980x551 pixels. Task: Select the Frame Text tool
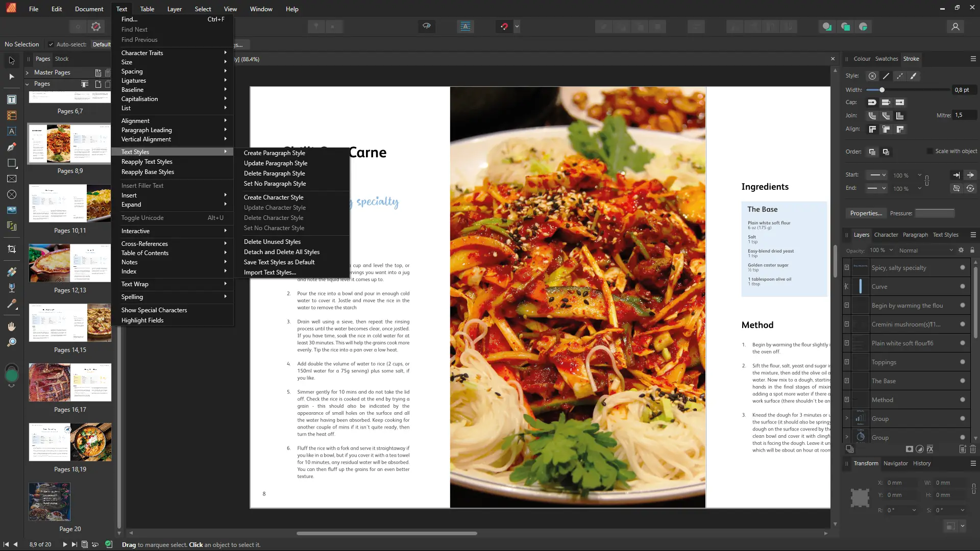[11, 100]
